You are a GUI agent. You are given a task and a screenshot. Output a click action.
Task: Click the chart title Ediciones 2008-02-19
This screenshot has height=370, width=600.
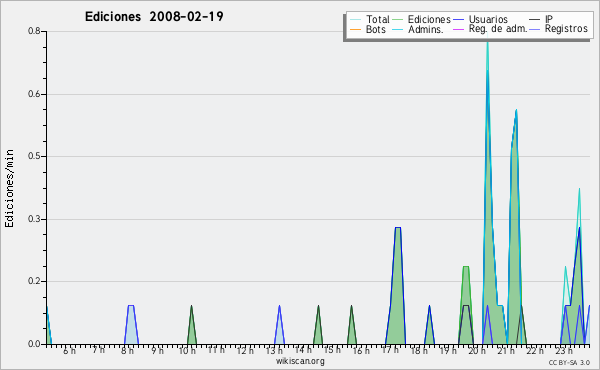click(x=154, y=17)
